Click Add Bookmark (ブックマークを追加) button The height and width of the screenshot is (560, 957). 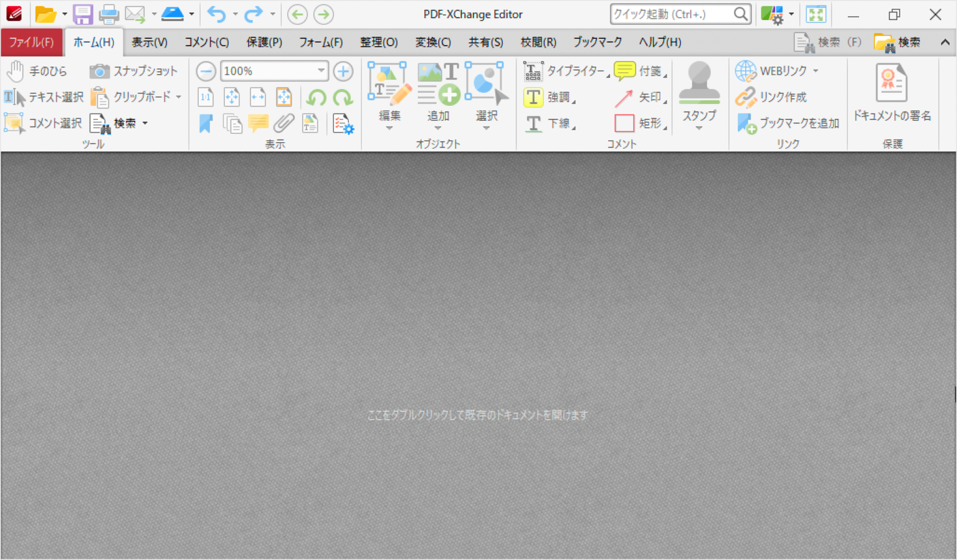click(788, 123)
